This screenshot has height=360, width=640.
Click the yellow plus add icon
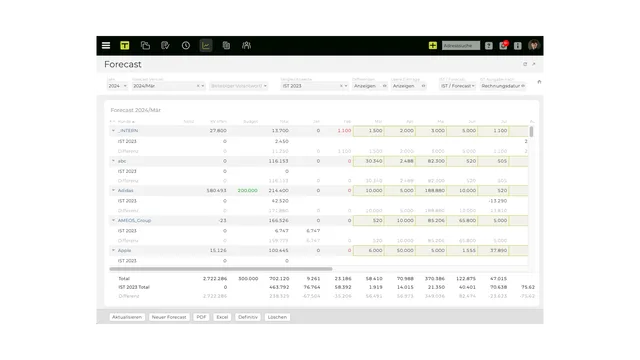click(x=433, y=45)
